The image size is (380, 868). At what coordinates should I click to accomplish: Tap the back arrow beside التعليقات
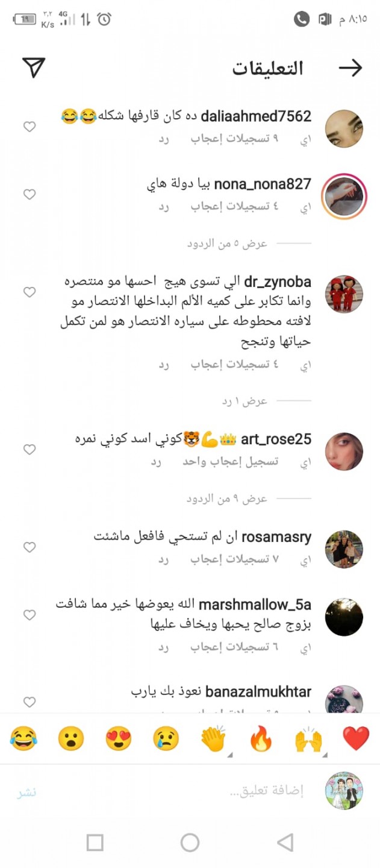pyautogui.click(x=350, y=68)
